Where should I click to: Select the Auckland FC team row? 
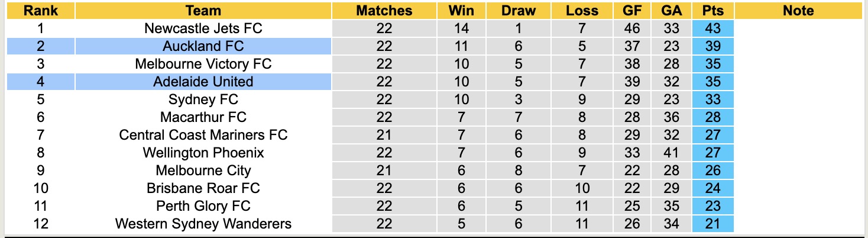pyautogui.click(x=203, y=46)
